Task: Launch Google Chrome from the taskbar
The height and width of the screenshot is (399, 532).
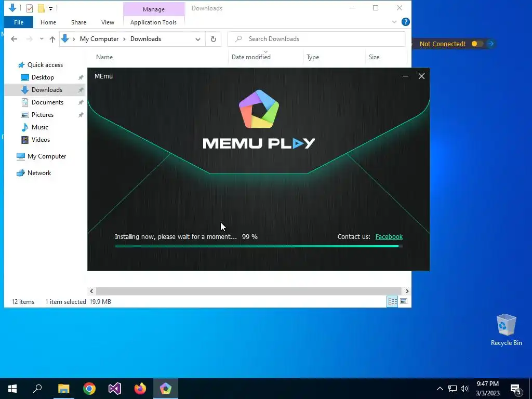Action: 89,389
